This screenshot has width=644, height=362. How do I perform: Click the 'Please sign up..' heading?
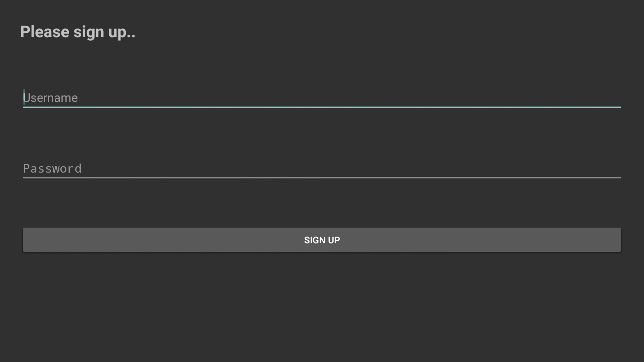[78, 32]
